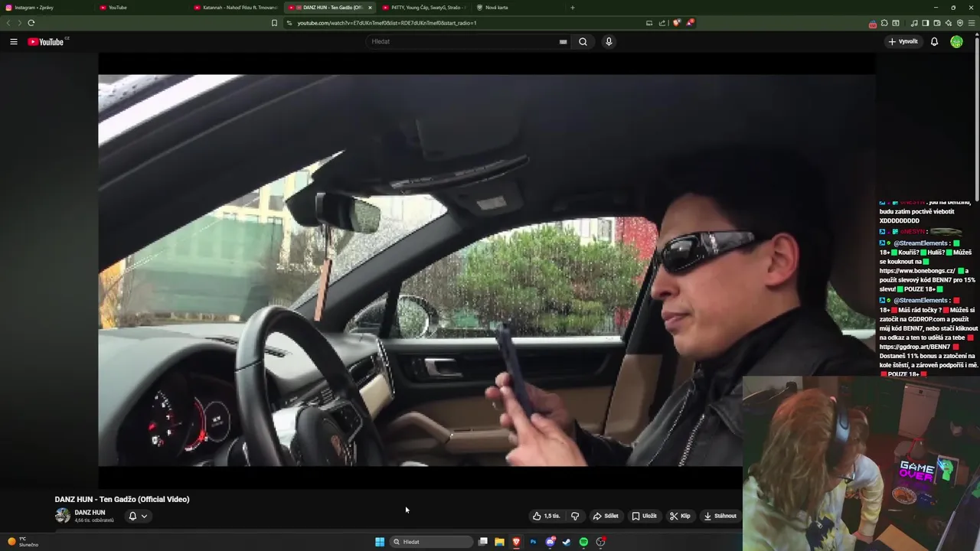Open Brave browser in the taskbar
The image size is (980, 551).
pos(516,542)
